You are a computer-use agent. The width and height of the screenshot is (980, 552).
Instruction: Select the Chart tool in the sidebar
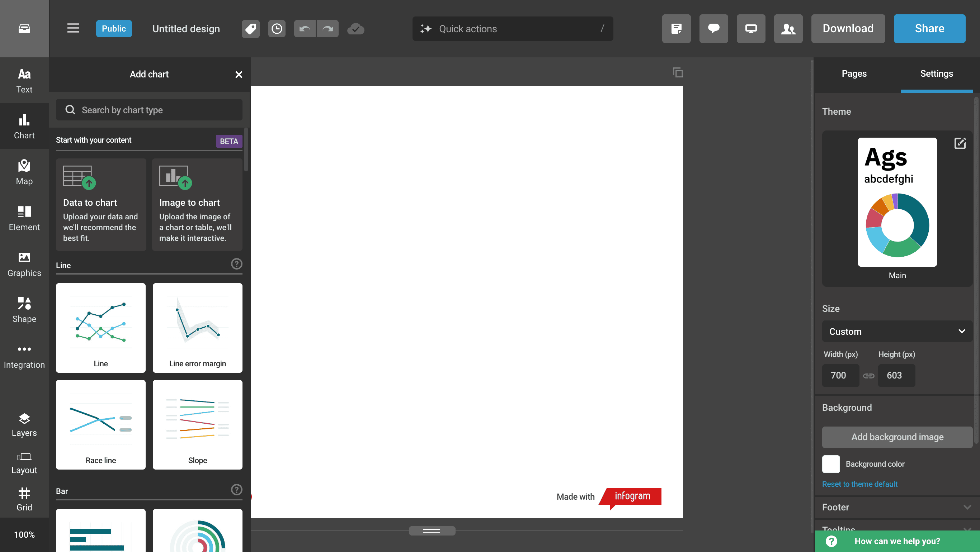(24, 126)
